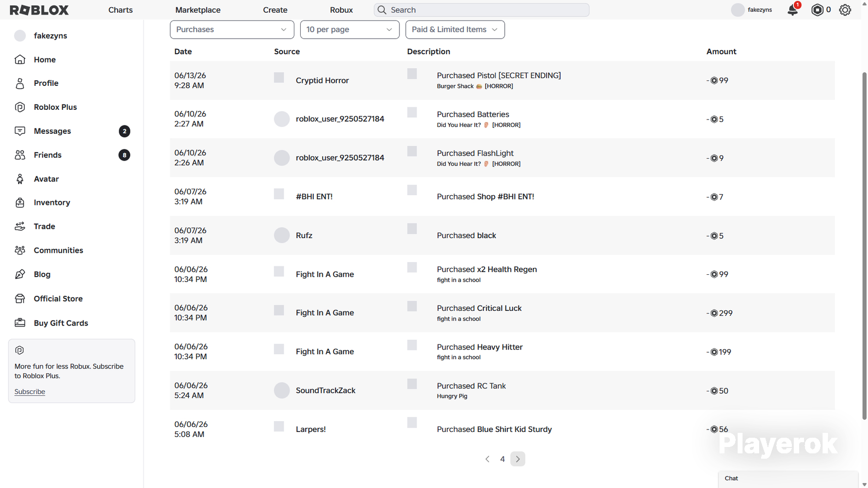
Task: Go to the previous transactions page
Action: click(487, 459)
